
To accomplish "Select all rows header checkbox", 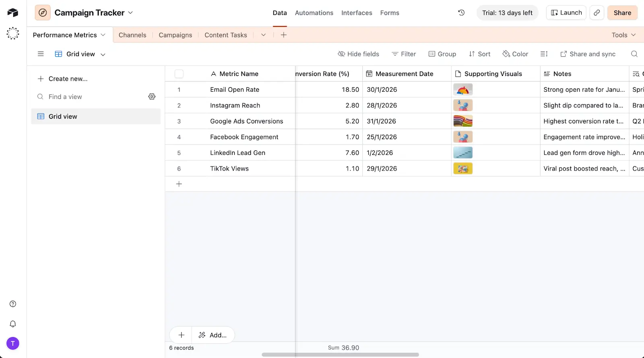I will point(179,74).
